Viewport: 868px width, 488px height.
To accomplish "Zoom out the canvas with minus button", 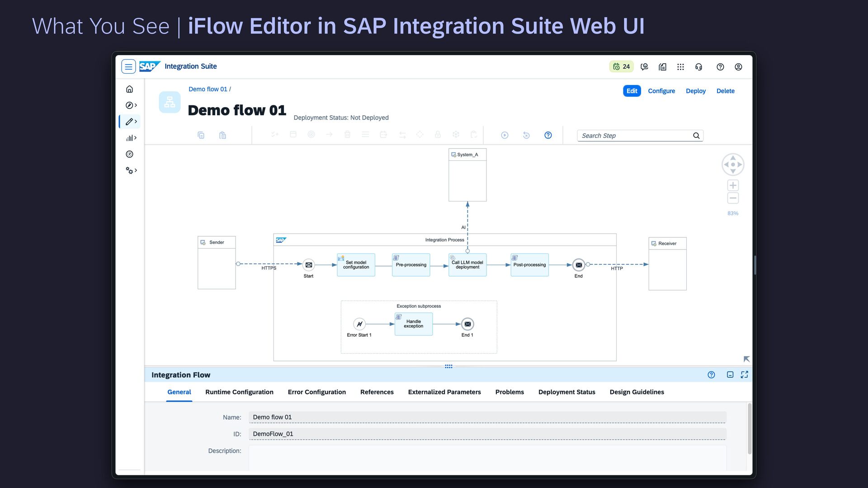I will coord(733,198).
